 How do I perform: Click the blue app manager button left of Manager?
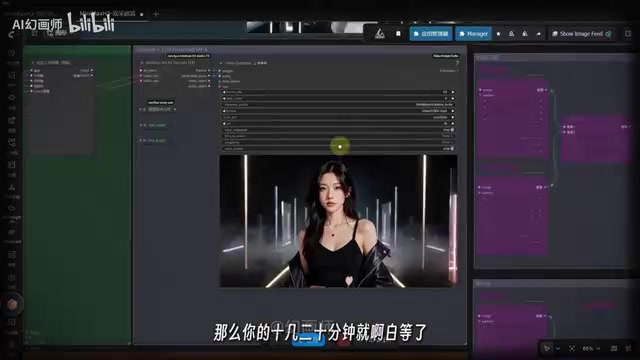[x=431, y=34]
